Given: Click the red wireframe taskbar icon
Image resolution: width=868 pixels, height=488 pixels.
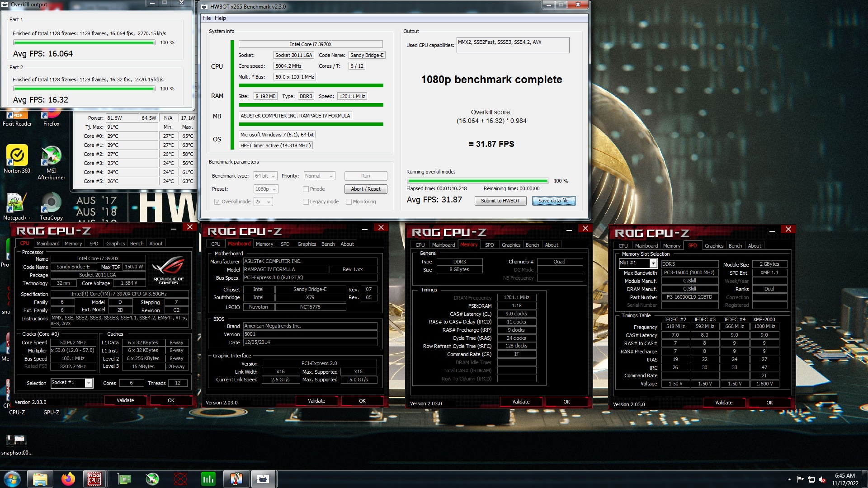Looking at the screenshot, I should [180, 479].
